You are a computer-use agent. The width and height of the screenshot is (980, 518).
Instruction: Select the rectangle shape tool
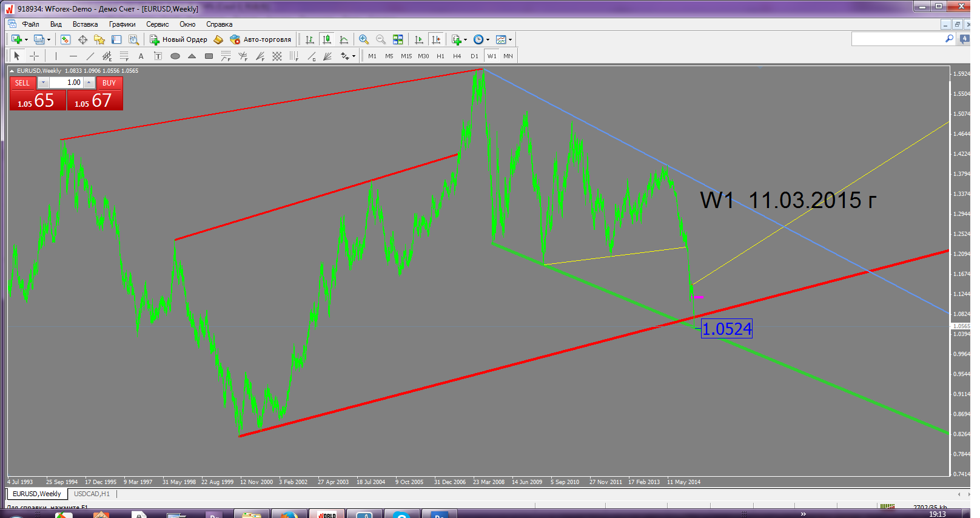(x=209, y=56)
